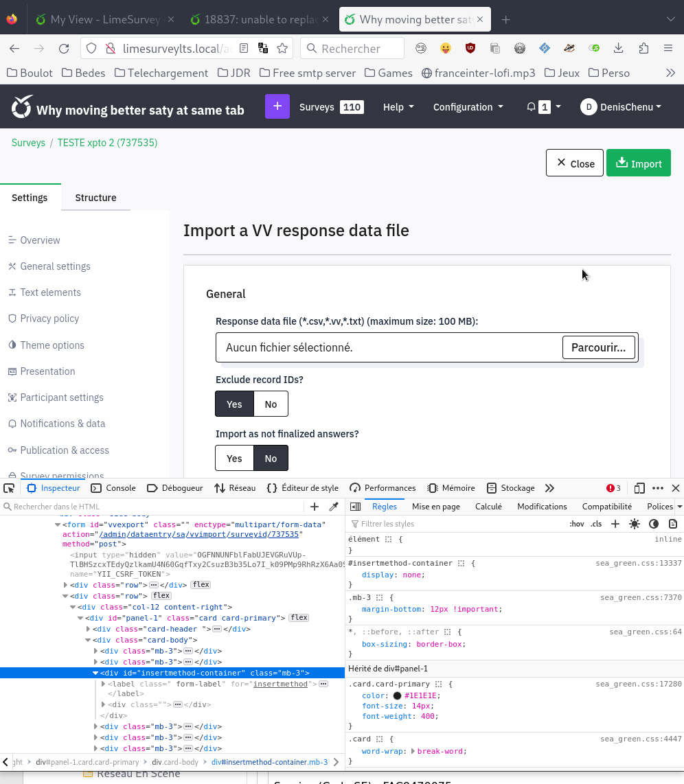This screenshot has width=684, height=784.
Task: Click the green Import button
Action: pyautogui.click(x=638, y=163)
